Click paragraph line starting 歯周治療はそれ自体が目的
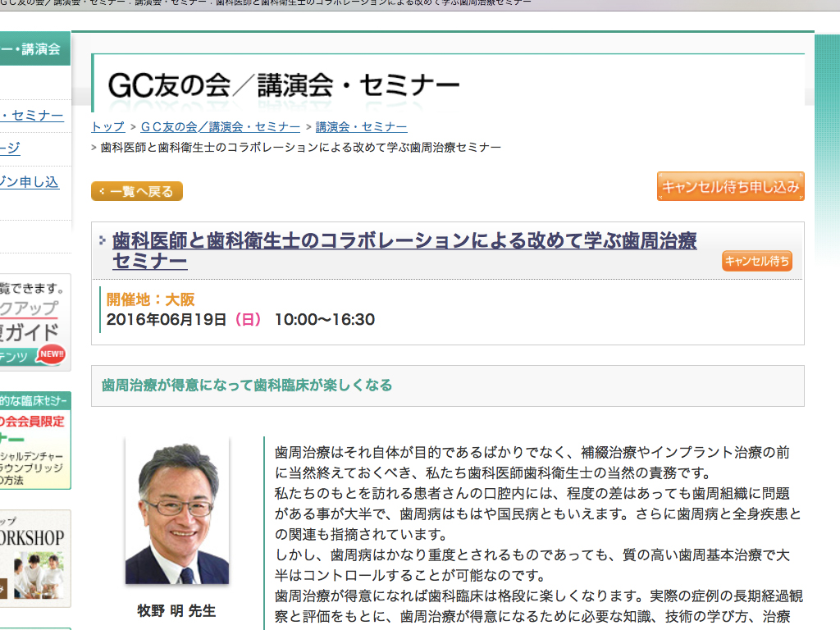Screen dimensions: 840x630 pyautogui.click(x=532, y=453)
